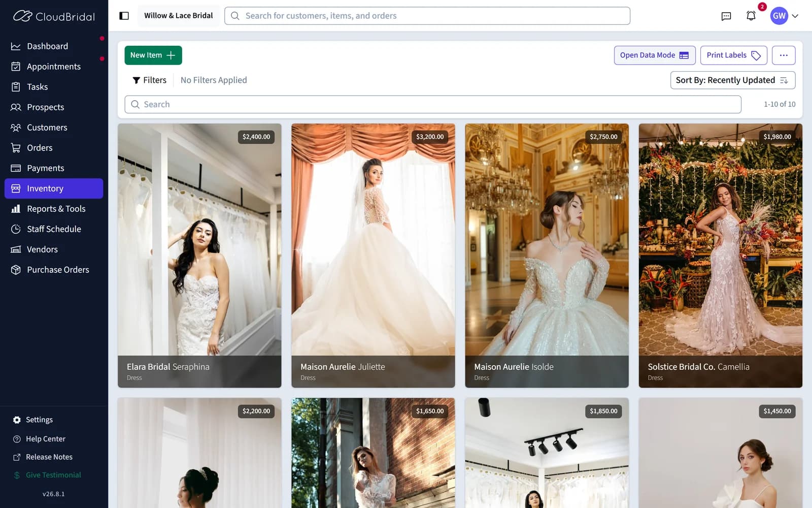Click the CloudBridal logo
The image size is (812, 508).
coord(54,16)
